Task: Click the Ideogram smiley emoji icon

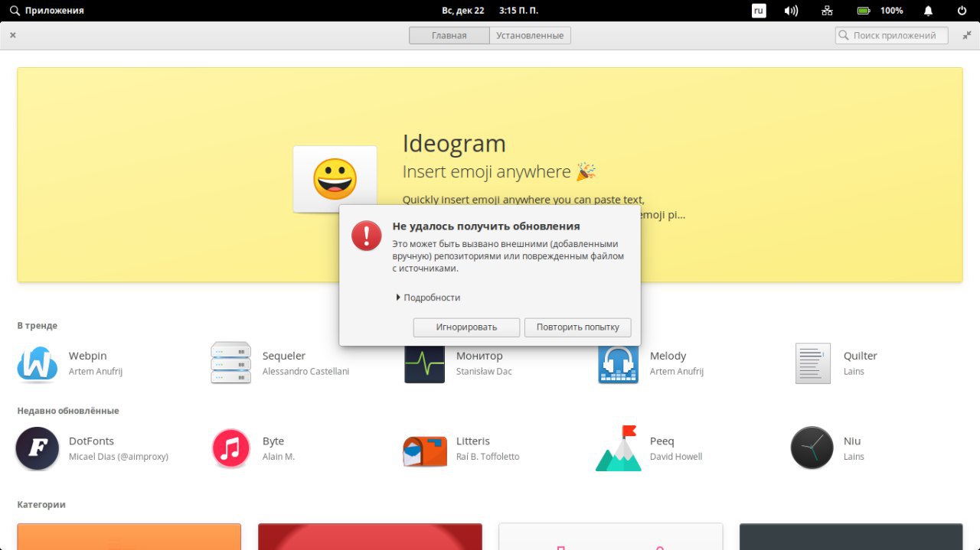Action: coord(335,179)
